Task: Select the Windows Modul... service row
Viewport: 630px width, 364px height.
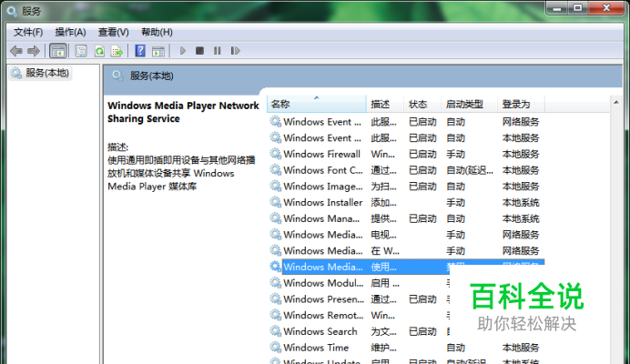Action: (359, 283)
